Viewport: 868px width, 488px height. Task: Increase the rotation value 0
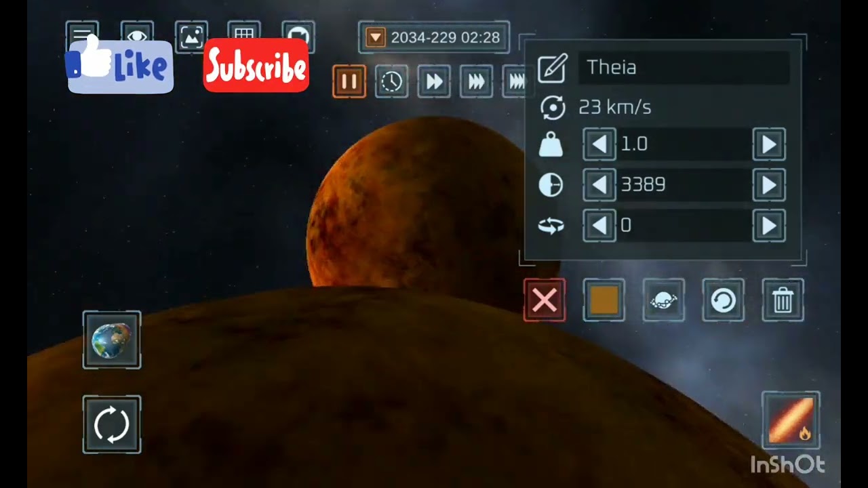click(x=769, y=226)
